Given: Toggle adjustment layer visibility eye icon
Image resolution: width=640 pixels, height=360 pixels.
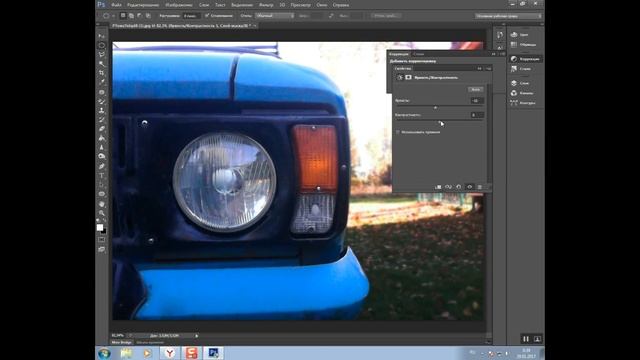Looking at the screenshot, I should click(469, 187).
